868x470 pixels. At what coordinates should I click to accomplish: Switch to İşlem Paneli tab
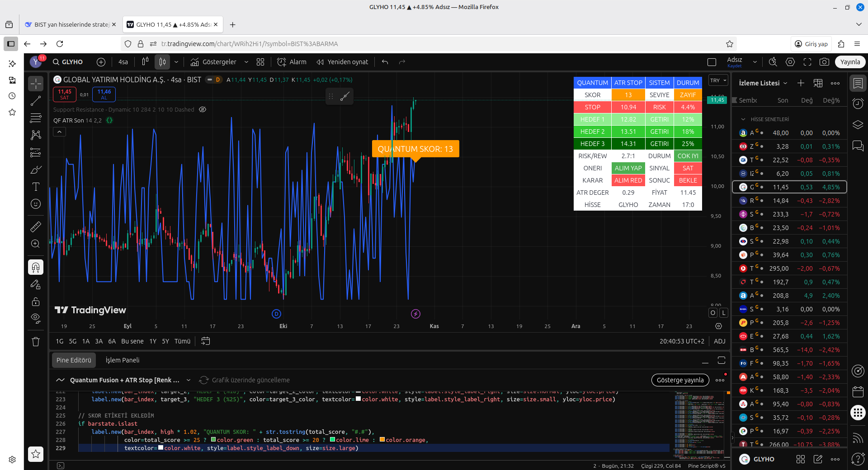coord(123,360)
